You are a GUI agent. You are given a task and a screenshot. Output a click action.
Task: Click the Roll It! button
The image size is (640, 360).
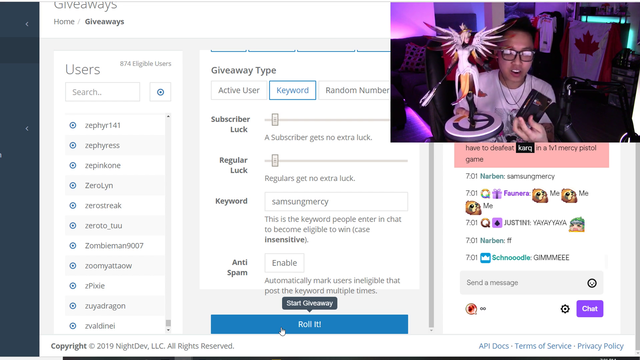[309, 324]
